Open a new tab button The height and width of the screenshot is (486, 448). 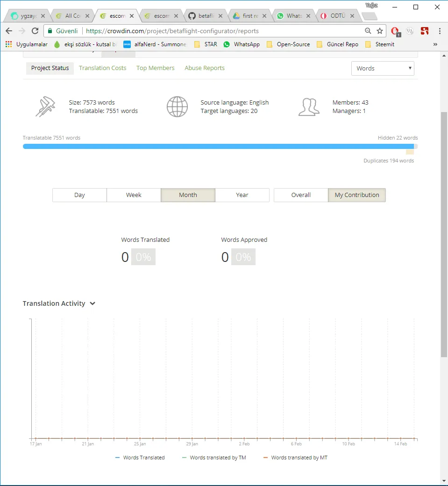pyautogui.click(x=369, y=16)
